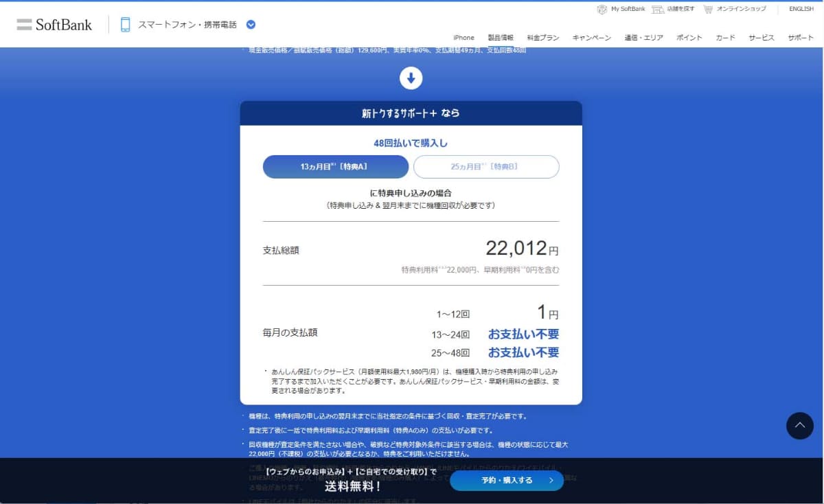Open the My SoftBank link
824x504 pixels.
(x=628, y=9)
